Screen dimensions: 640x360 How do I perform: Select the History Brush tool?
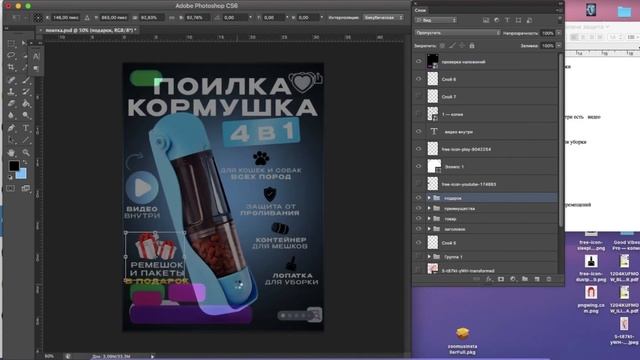pyautogui.click(x=26, y=91)
